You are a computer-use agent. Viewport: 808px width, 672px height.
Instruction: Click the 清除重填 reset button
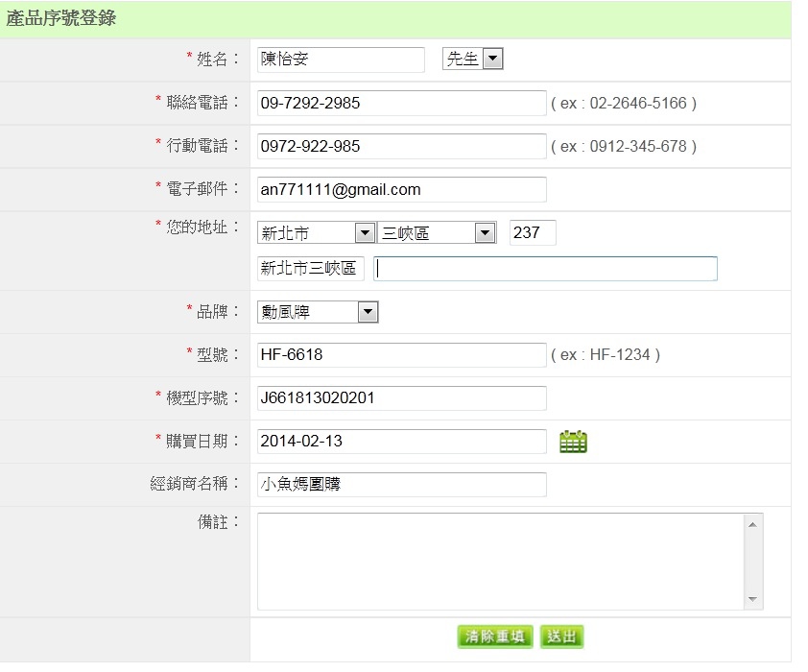pos(495,636)
